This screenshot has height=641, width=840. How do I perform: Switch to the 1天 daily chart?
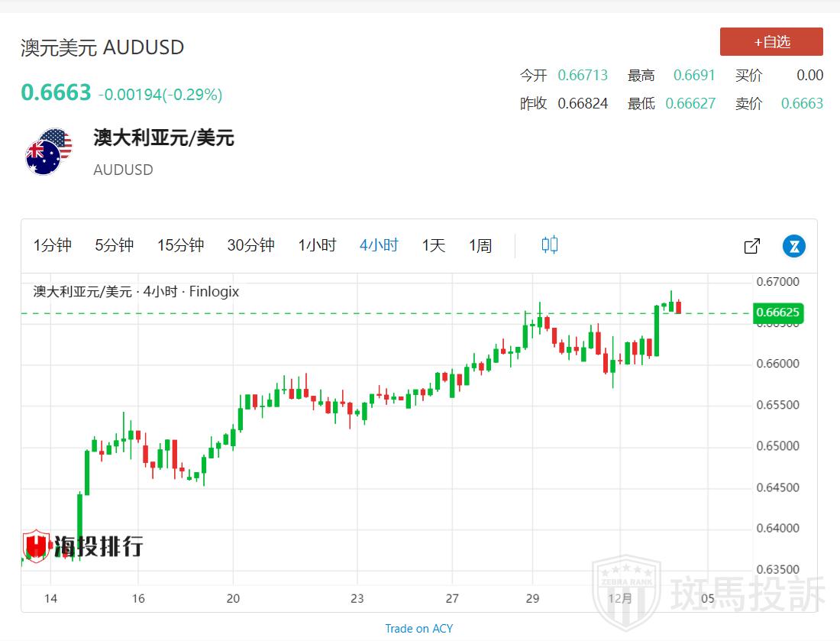[x=434, y=246]
